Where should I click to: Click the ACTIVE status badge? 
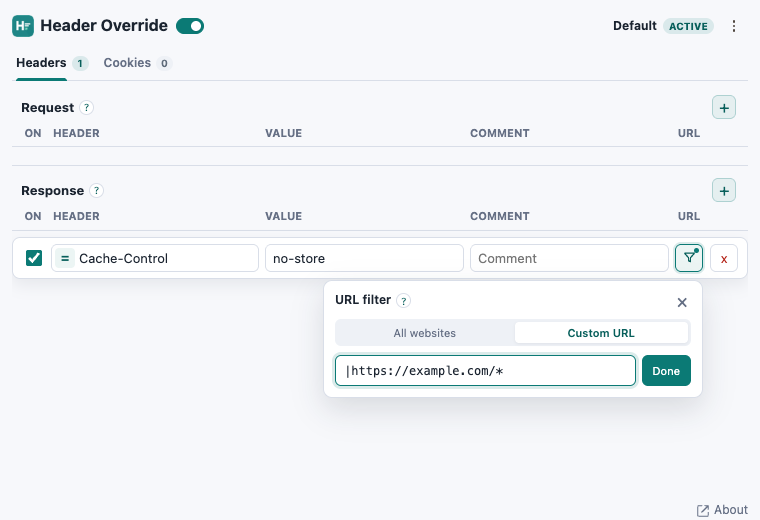click(x=688, y=26)
